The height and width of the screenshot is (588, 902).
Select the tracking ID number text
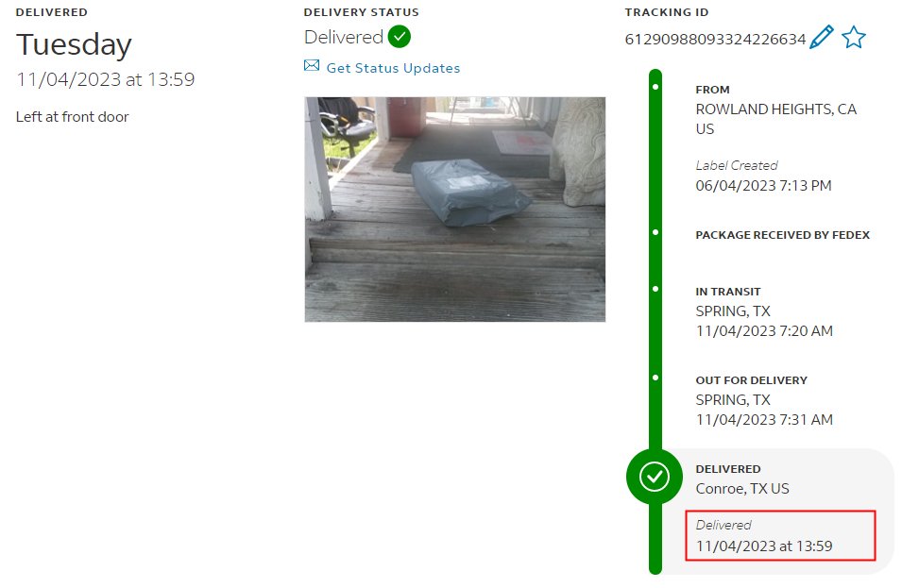point(715,39)
